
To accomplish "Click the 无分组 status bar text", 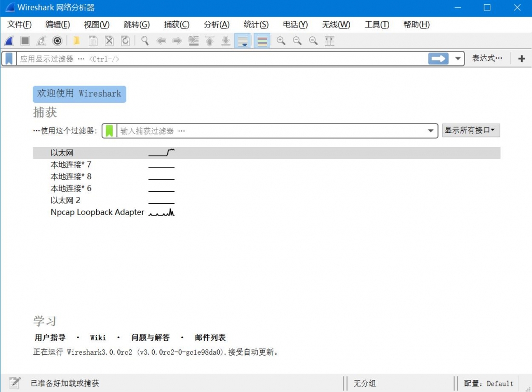I will click(365, 384).
